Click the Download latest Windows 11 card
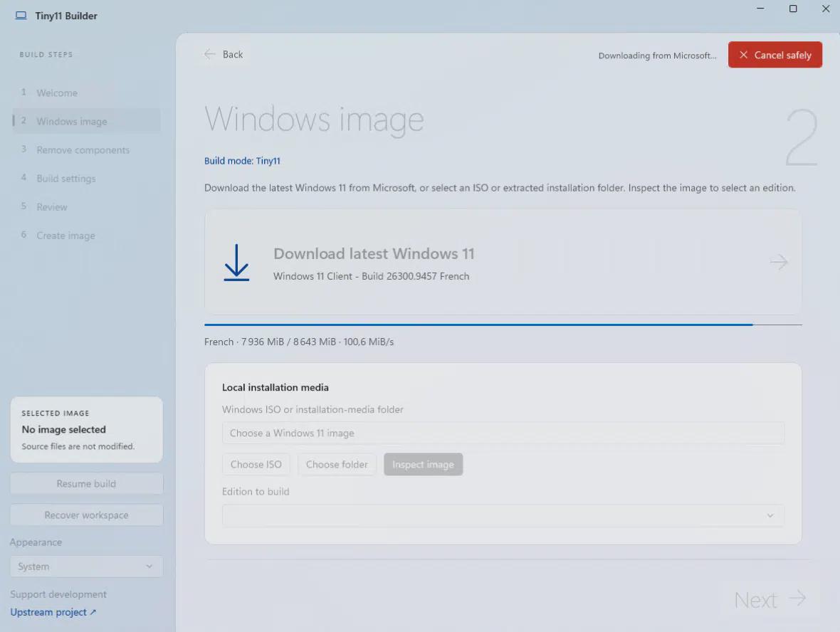The height and width of the screenshot is (632, 840). (x=503, y=262)
